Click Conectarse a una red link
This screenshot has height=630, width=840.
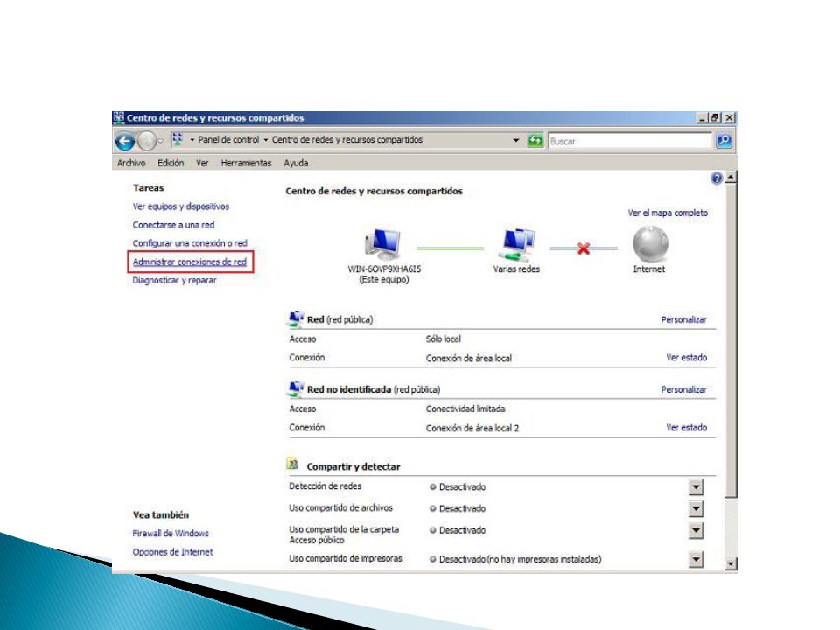pyautogui.click(x=173, y=225)
